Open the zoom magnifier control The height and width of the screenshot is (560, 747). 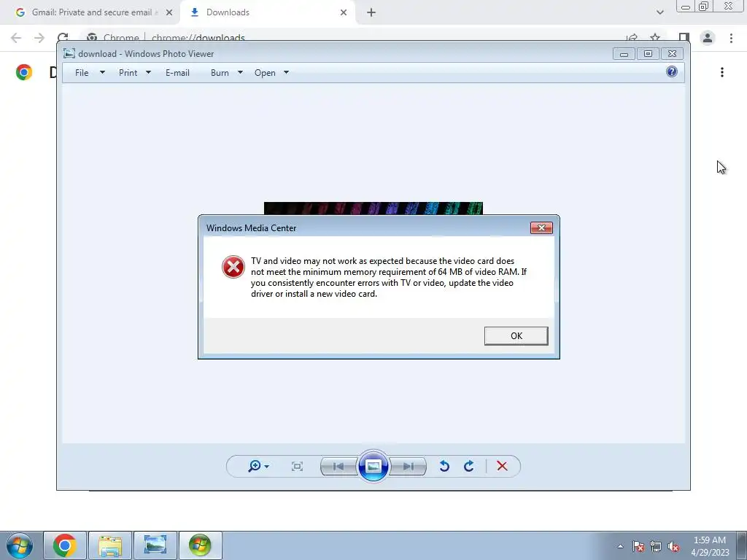click(x=255, y=466)
